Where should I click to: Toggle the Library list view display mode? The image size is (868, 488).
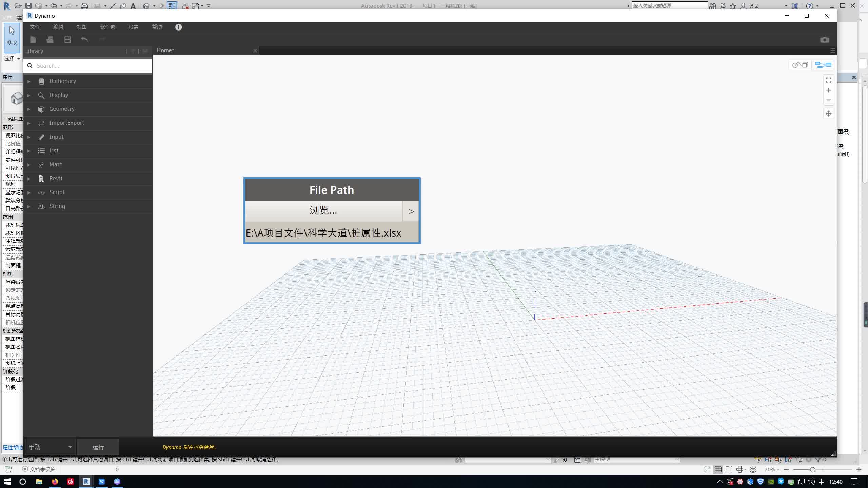coord(146,51)
